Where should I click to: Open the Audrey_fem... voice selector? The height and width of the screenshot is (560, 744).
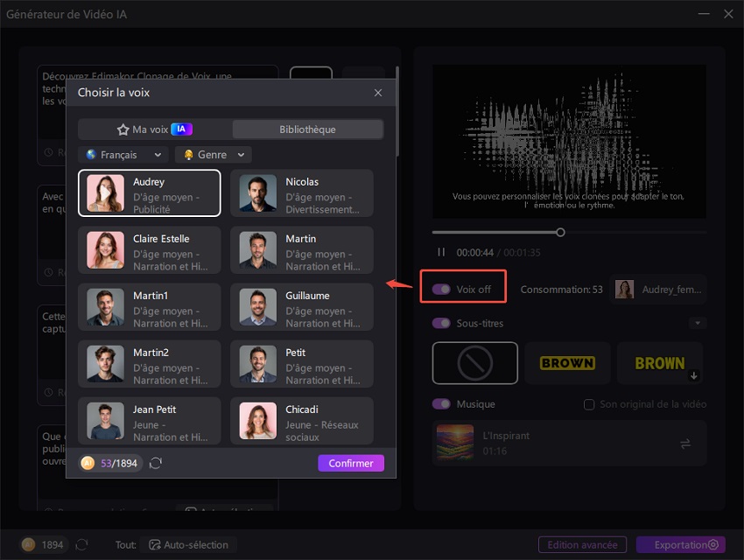click(658, 290)
